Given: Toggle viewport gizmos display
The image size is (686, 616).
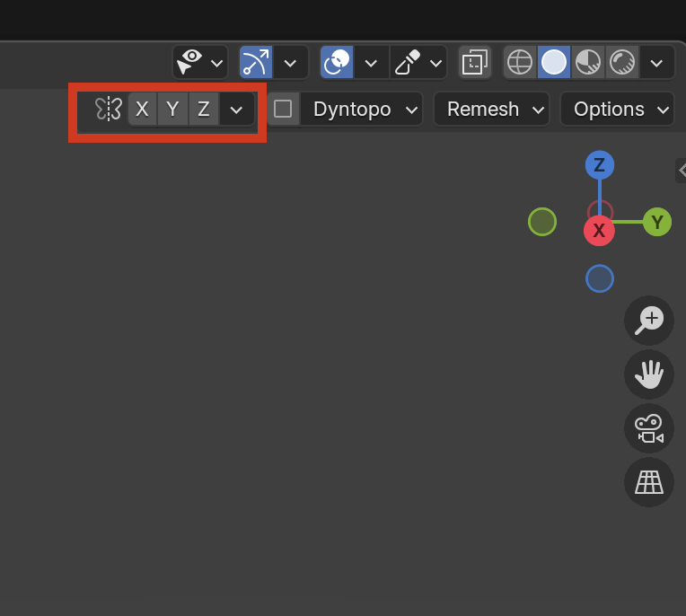Looking at the screenshot, I should (x=255, y=62).
